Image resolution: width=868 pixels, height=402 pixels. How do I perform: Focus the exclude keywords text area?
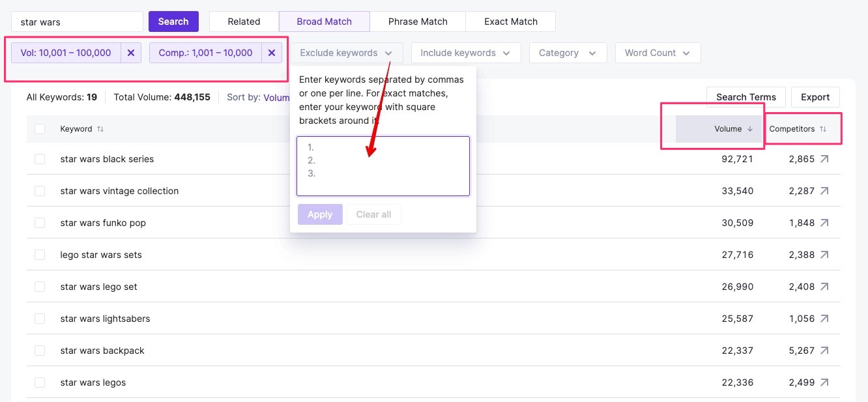click(383, 166)
